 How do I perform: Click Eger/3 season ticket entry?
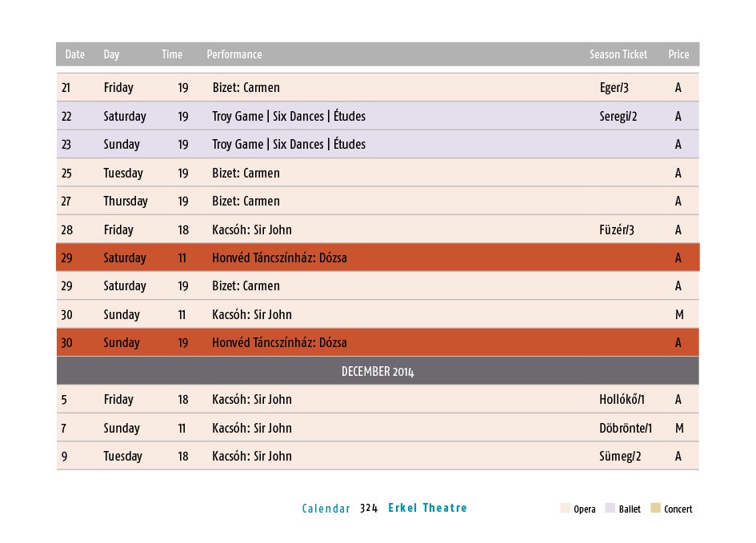tap(614, 88)
